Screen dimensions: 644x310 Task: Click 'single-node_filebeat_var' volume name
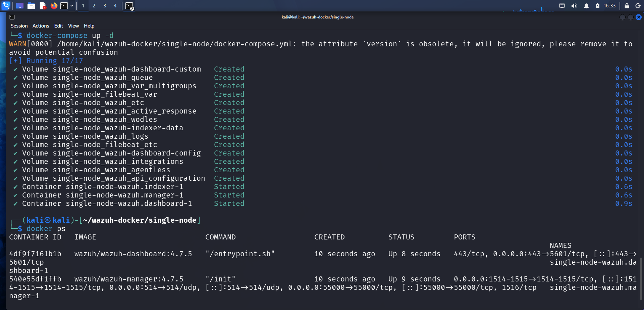[105, 94]
